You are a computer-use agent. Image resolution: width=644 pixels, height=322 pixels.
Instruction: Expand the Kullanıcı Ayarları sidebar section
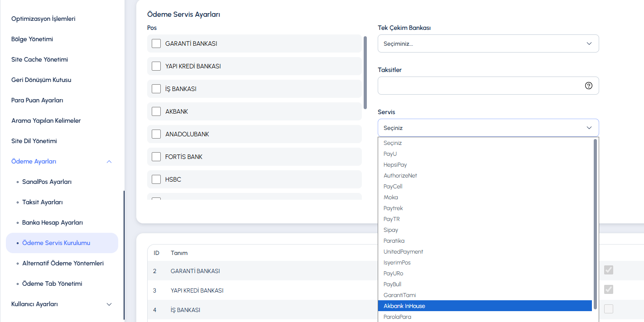coord(109,304)
